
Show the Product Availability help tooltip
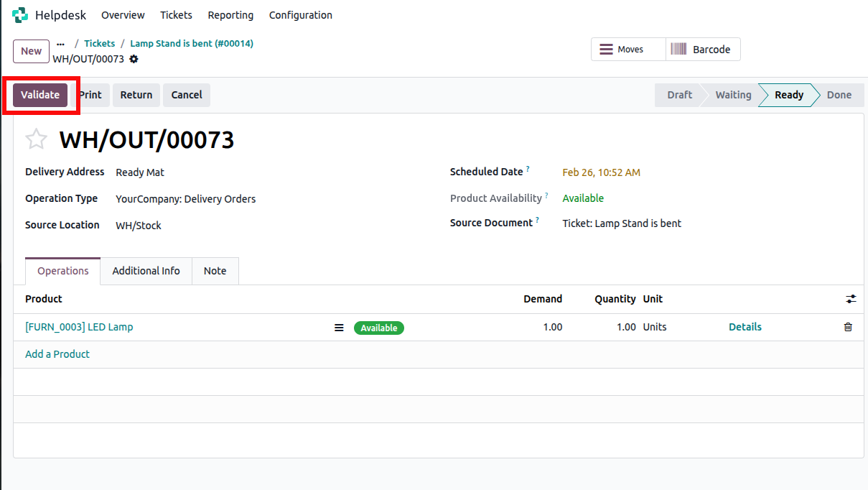click(546, 195)
